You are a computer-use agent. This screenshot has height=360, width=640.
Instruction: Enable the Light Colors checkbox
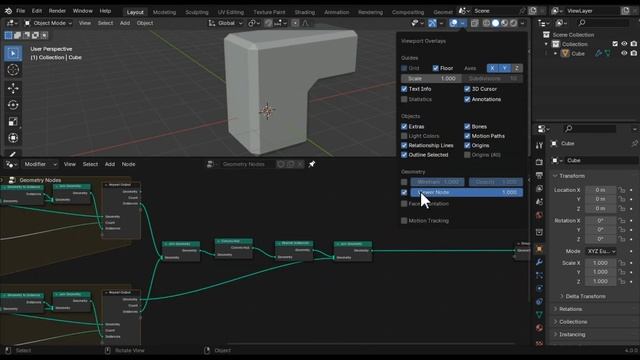click(x=404, y=136)
